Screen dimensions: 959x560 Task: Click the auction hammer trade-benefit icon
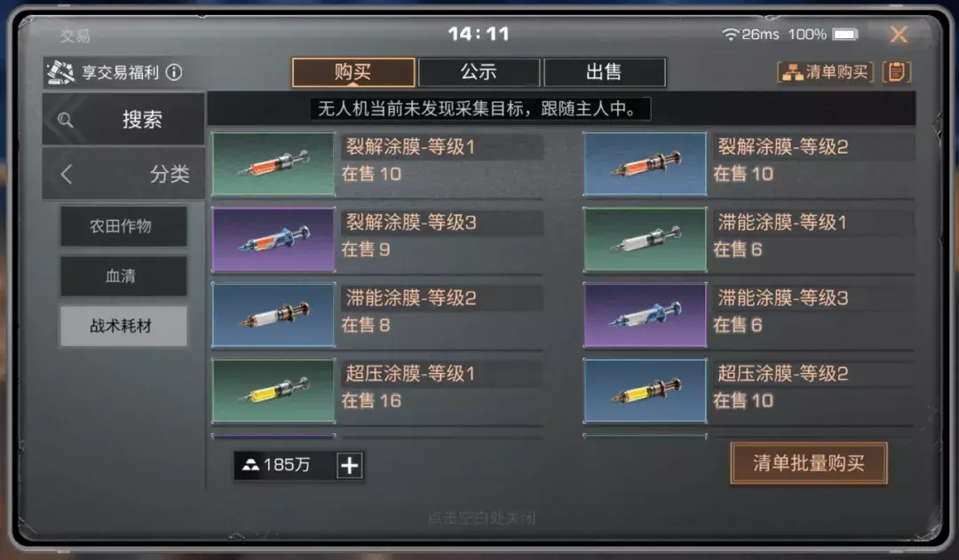tap(60, 73)
